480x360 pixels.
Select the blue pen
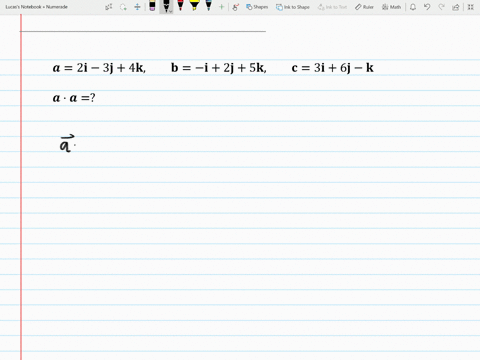click(208, 6)
